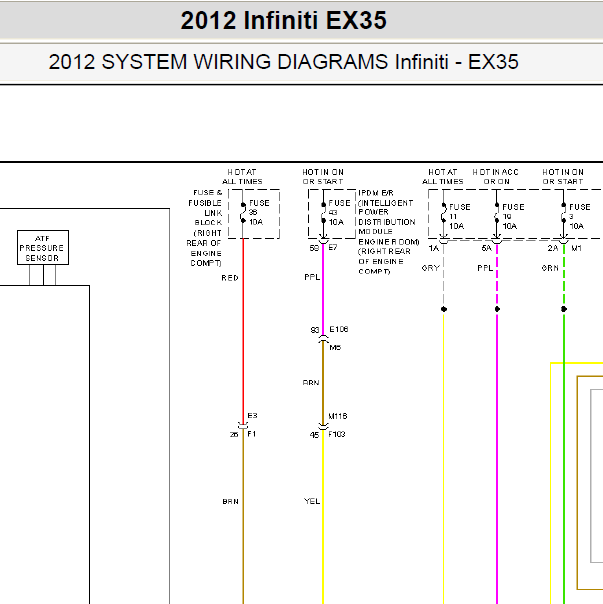Click the F103 connector label
The height and width of the screenshot is (604, 603).
click(x=337, y=434)
